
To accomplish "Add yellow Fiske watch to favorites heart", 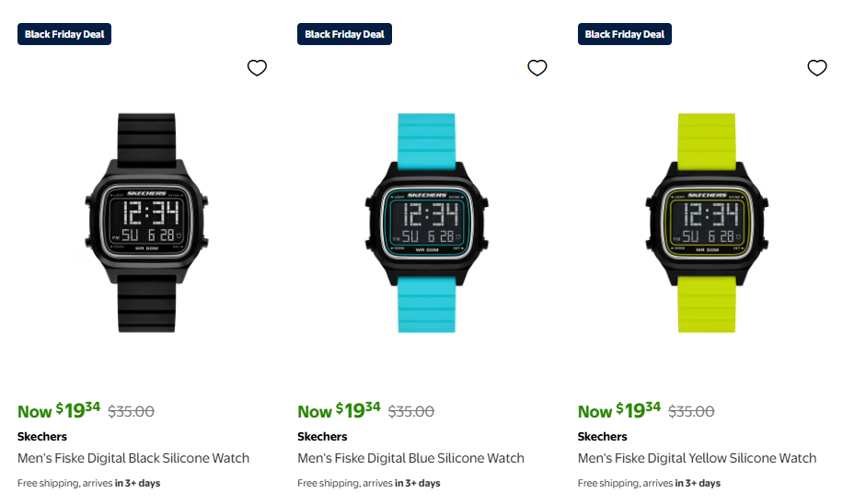I will click(817, 68).
